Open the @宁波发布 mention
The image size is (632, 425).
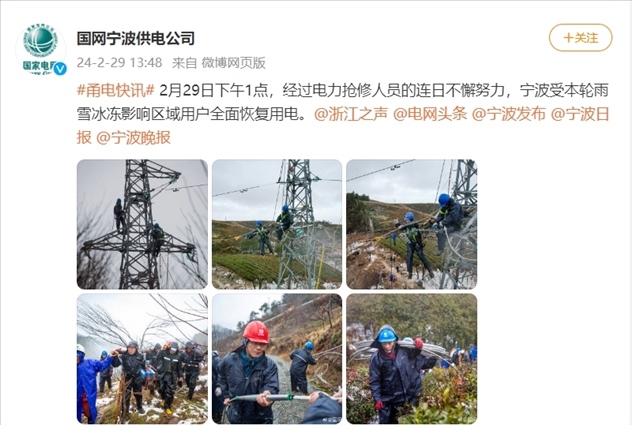(509, 115)
